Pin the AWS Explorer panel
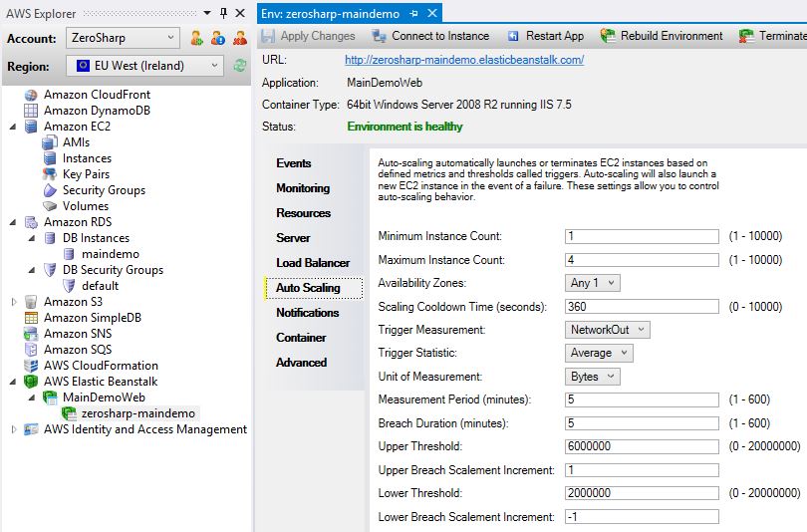807x532 pixels. (223, 13)
